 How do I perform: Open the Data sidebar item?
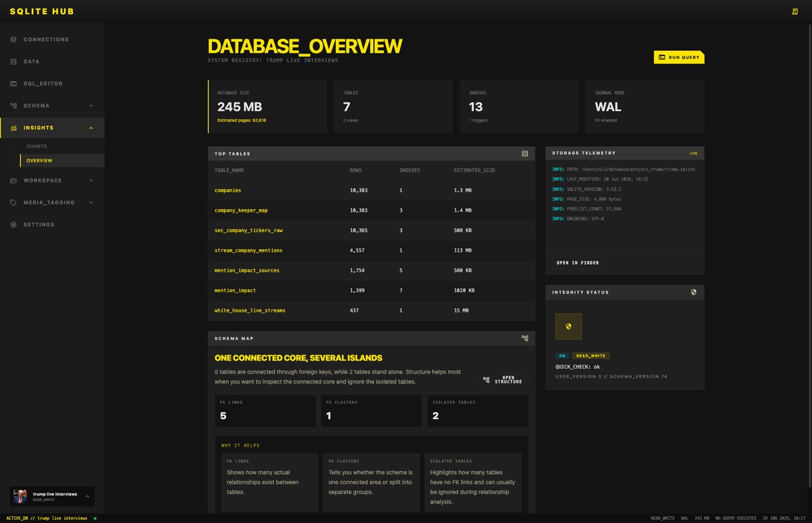pyautogui.click(x=52, y=62)
